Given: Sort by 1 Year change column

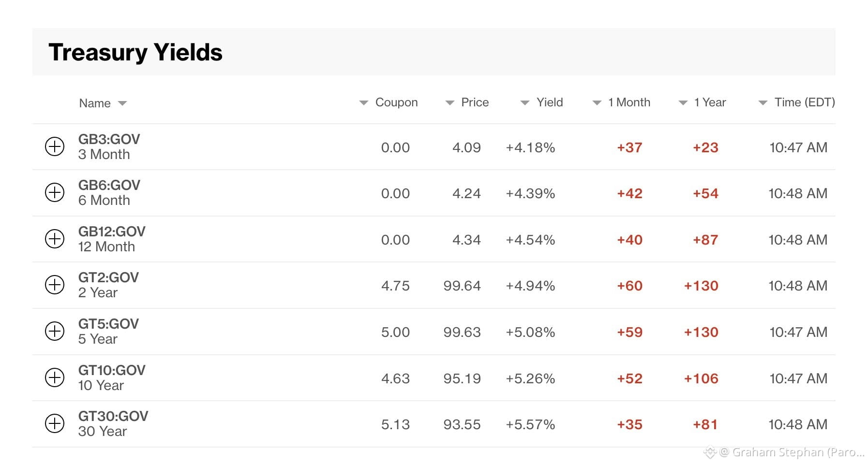Looking at the screenshot, I should coord(703,102).
